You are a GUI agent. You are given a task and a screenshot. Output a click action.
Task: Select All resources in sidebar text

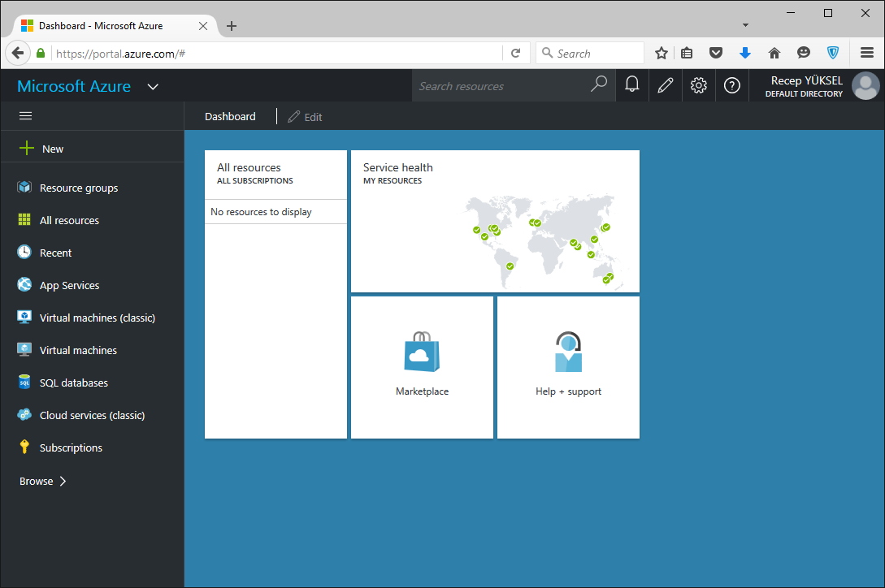(69, 221)
